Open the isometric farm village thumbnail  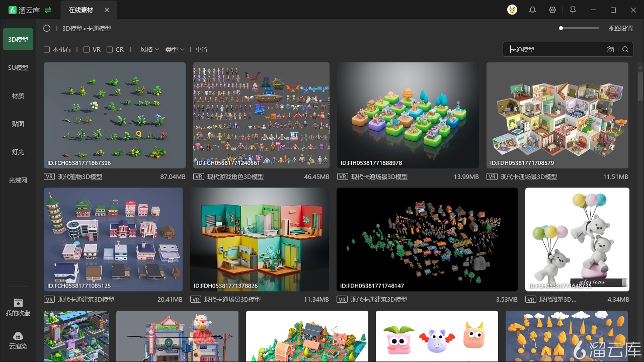point(307,336)
